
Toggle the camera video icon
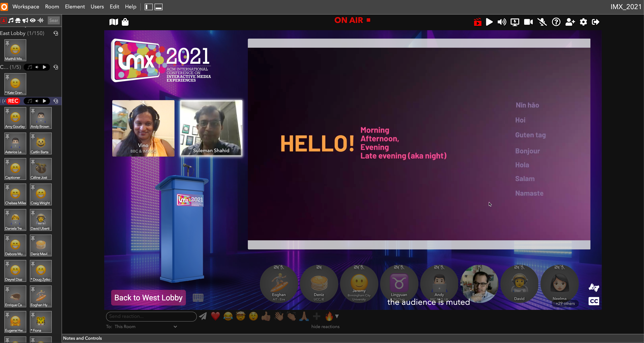point(528,22)
